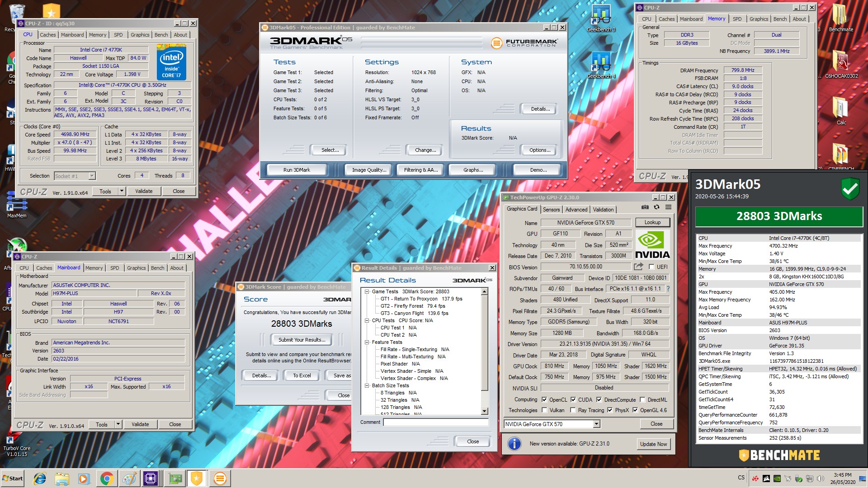Open the Calc desktop folder
This screenshot has height=488, width=868.
point(841,111)
